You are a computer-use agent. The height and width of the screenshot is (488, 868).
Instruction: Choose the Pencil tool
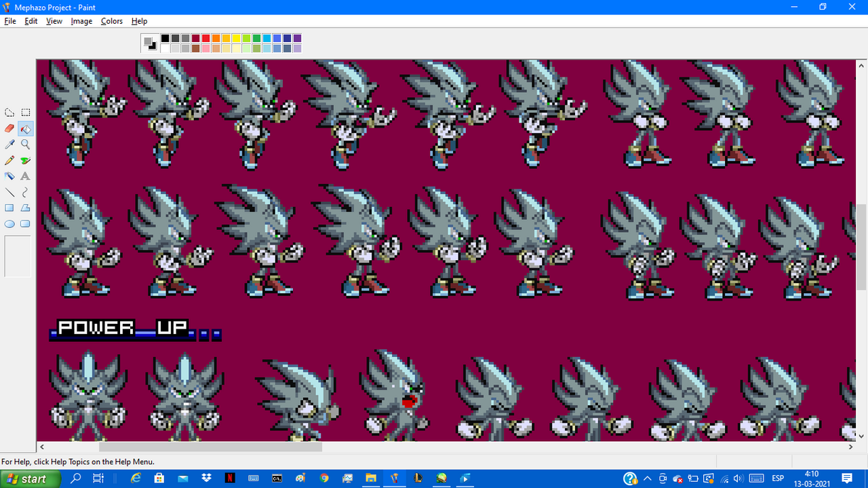[x=9, y=160]
